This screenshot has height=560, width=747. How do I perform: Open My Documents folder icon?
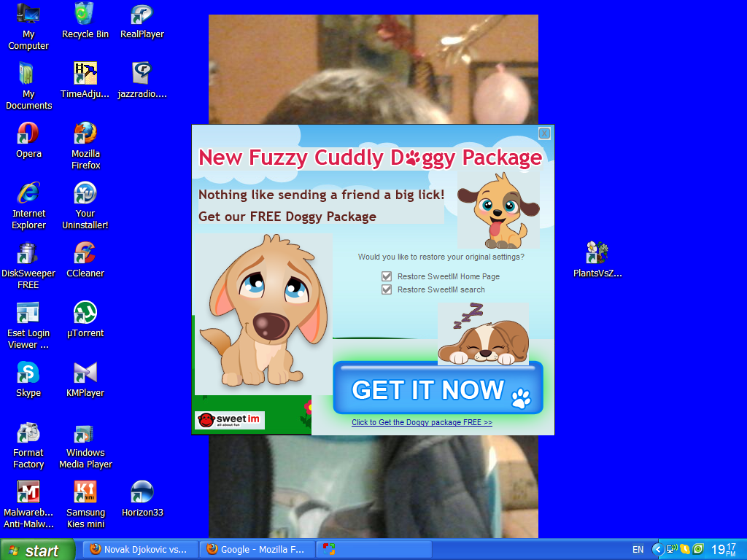point(28,86)
